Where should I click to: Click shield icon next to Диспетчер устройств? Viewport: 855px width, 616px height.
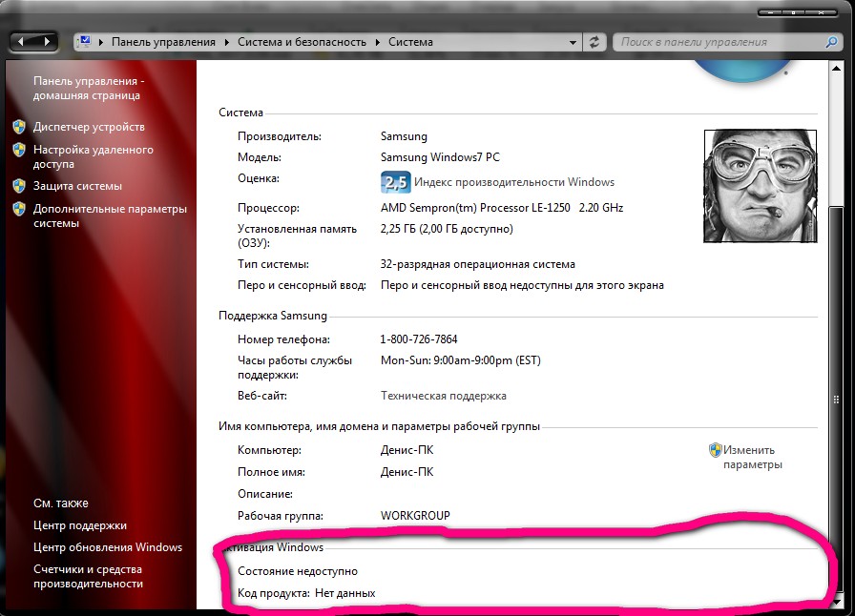(x=19, y=127)
